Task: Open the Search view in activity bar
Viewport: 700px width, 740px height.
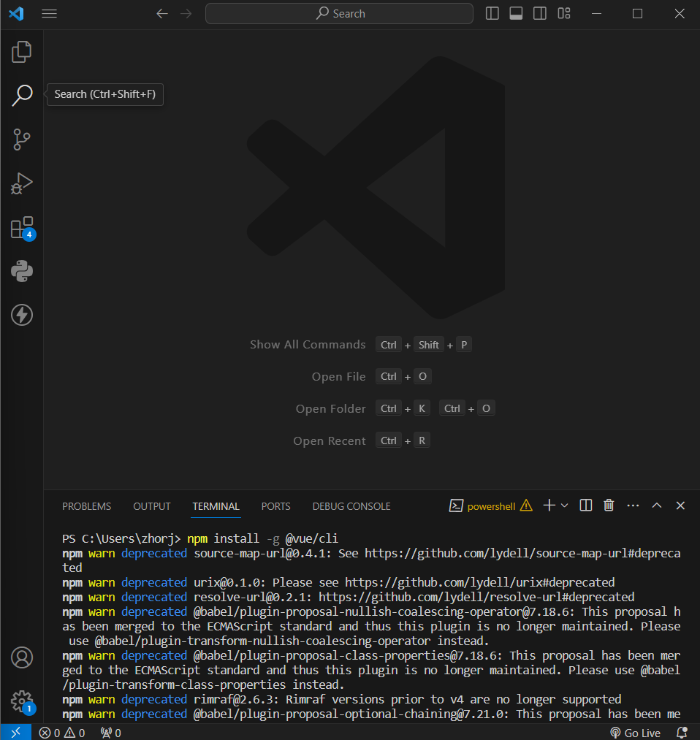Action: (22, 96)
